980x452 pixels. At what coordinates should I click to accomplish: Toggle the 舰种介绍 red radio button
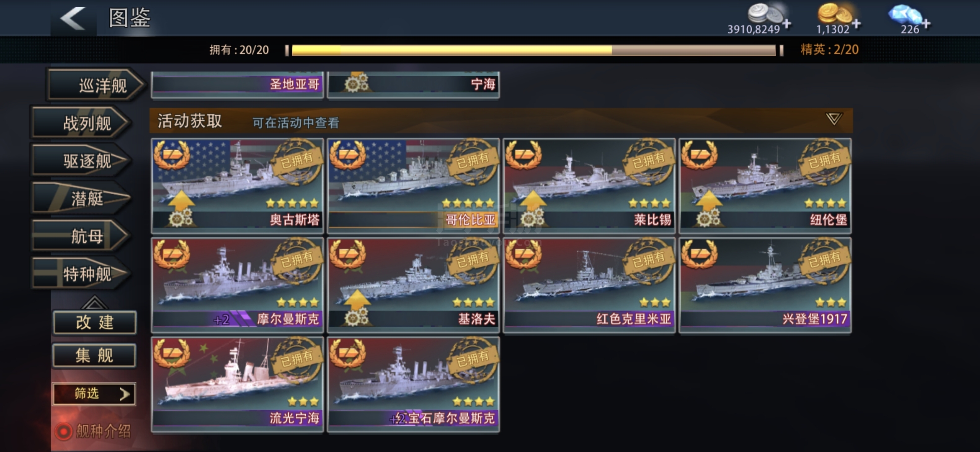click(63, 431)
